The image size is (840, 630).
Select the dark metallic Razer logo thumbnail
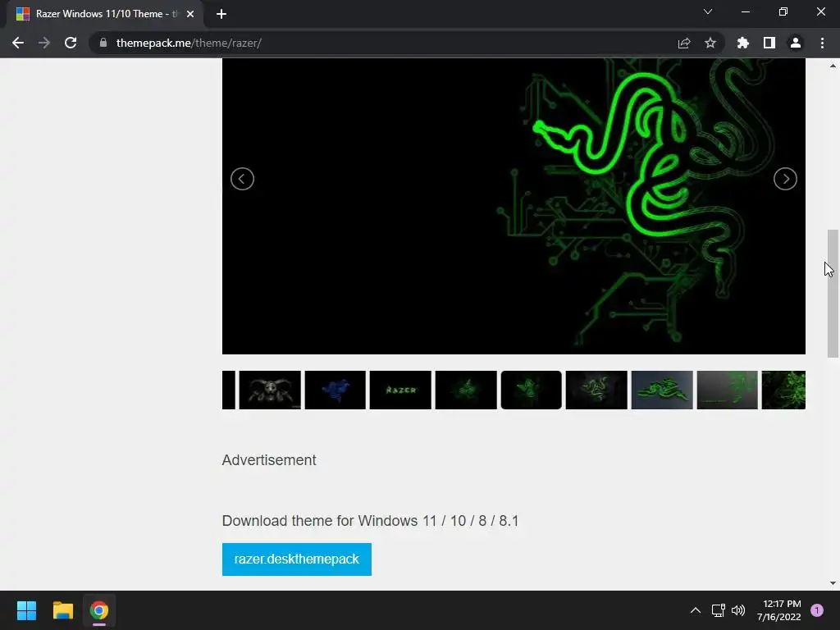596,390
